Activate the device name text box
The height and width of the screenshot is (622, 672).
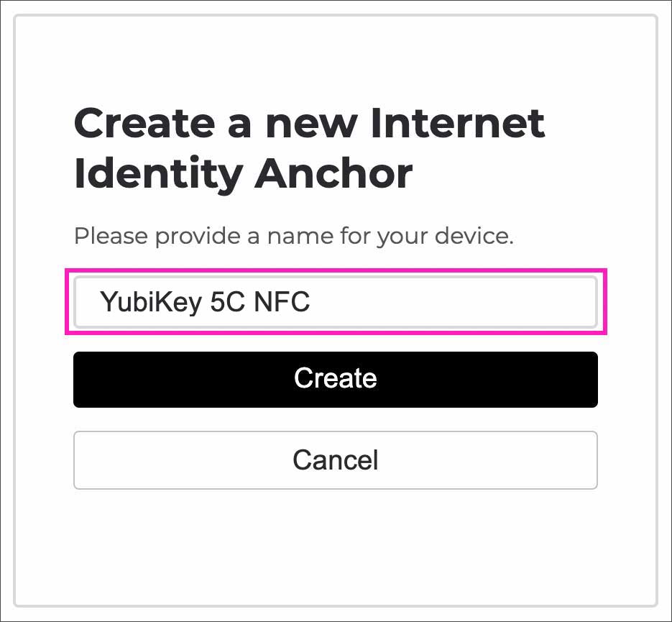click(x=336, y=302)
